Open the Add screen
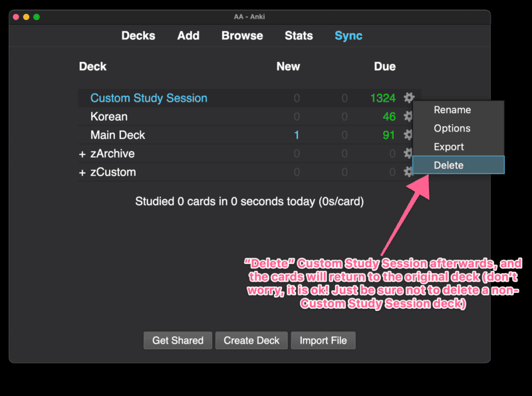Image resolution: width=532 pixels, height=396 pixels. pos(188,36)
